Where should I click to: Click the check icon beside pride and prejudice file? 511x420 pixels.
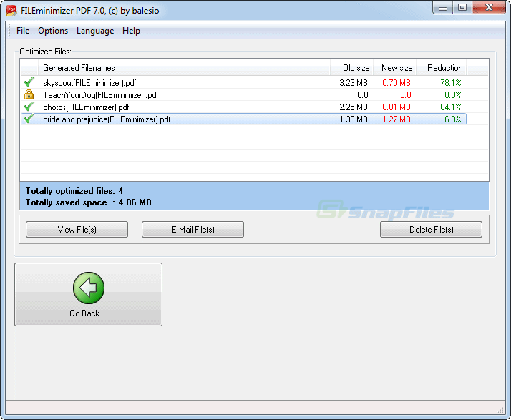(29, 119)
